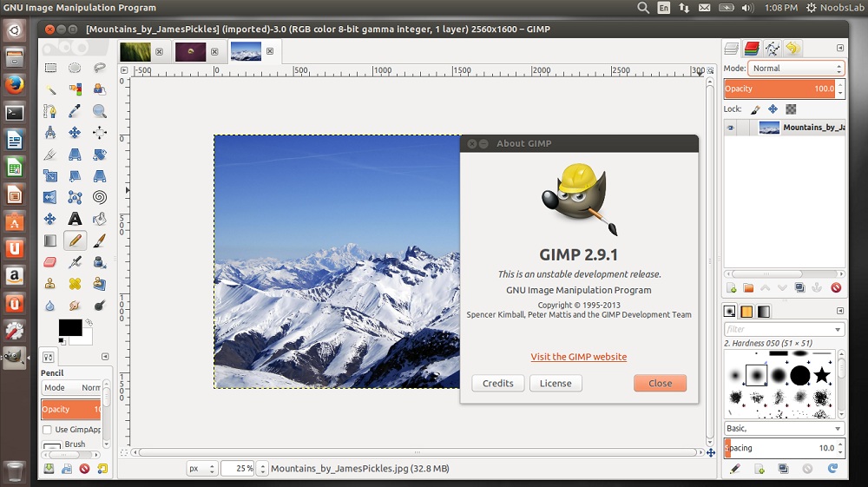Select the Flip tool

[x=50, y=198]
